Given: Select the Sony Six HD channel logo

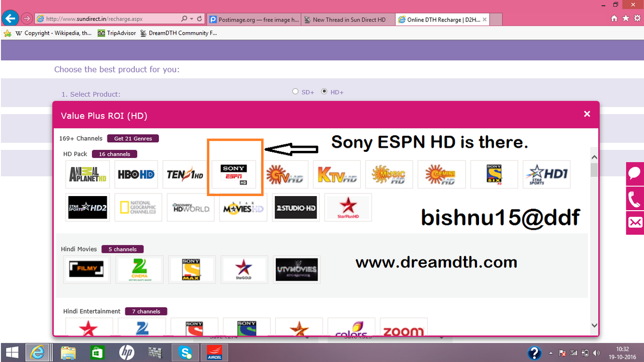Looking at the screenshot, I should [494, 174].
